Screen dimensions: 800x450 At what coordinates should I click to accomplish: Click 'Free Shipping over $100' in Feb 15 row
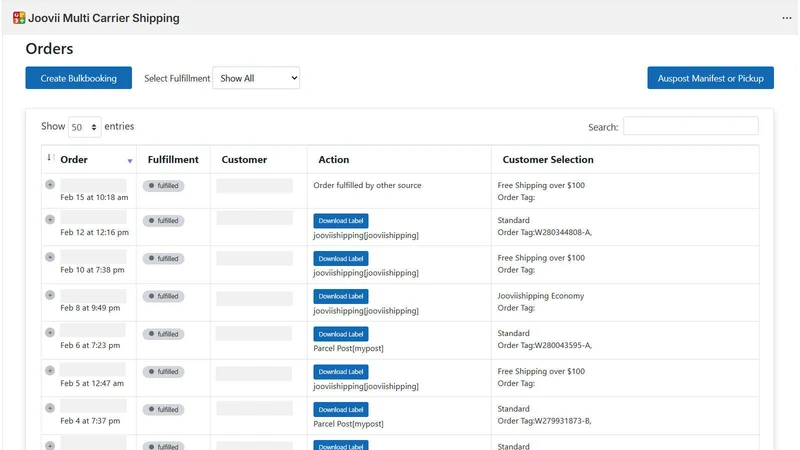[541, 186]
